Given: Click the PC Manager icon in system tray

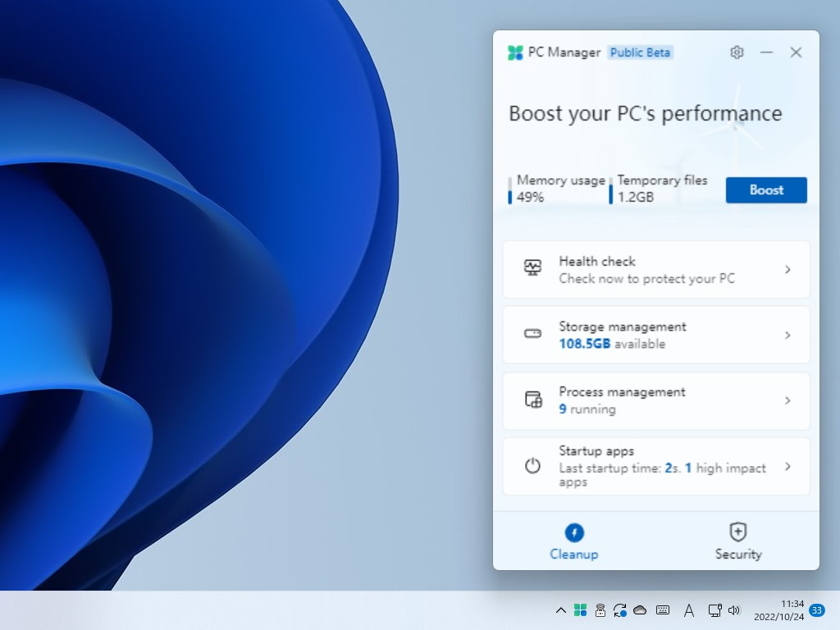Looking at the screenshot, I should pyautogui.click(x=581, y=610).
